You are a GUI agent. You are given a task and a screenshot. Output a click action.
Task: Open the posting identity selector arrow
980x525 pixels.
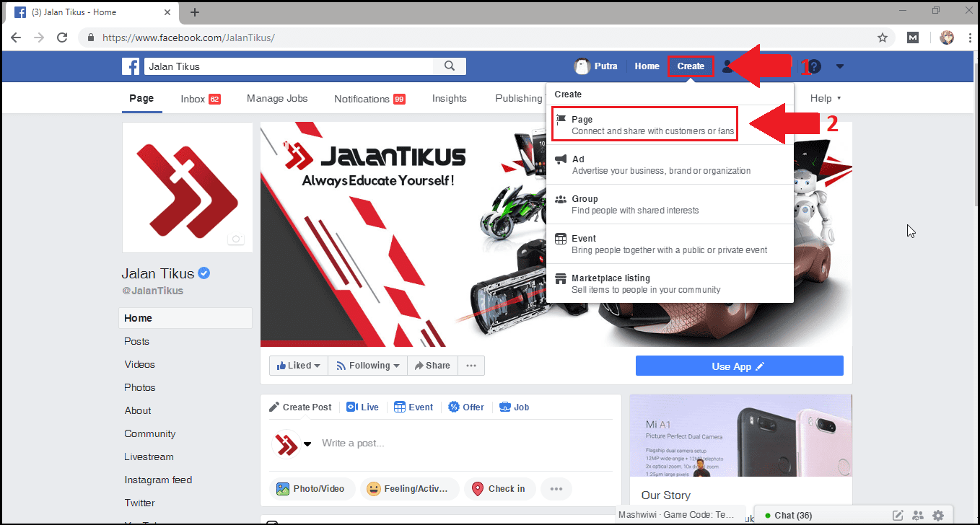coord(307,444)
